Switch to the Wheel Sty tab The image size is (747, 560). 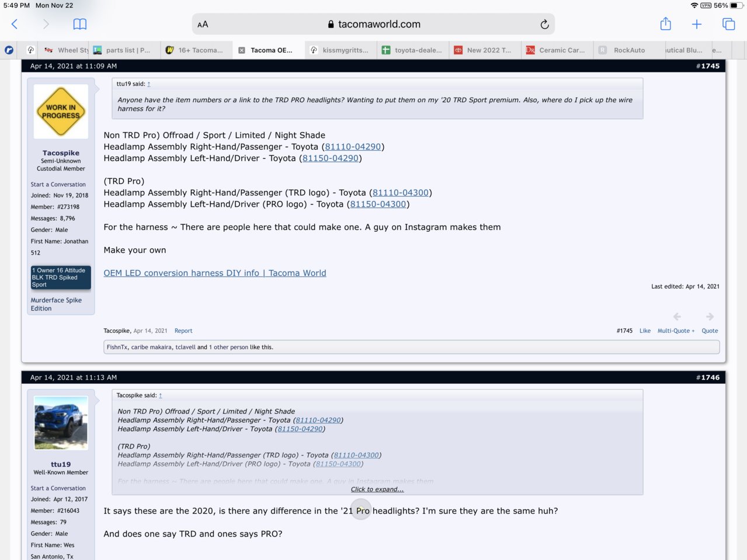(65, 50)
